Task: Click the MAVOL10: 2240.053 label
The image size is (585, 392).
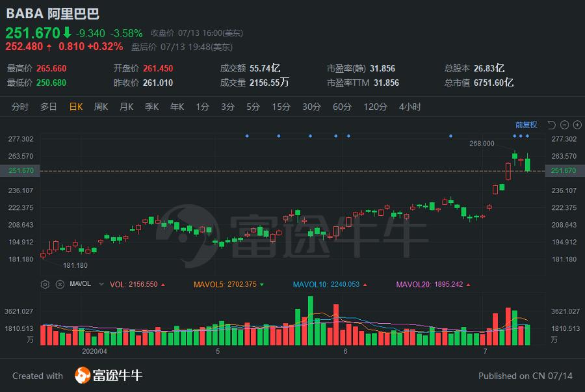Action: coord(326,285)
